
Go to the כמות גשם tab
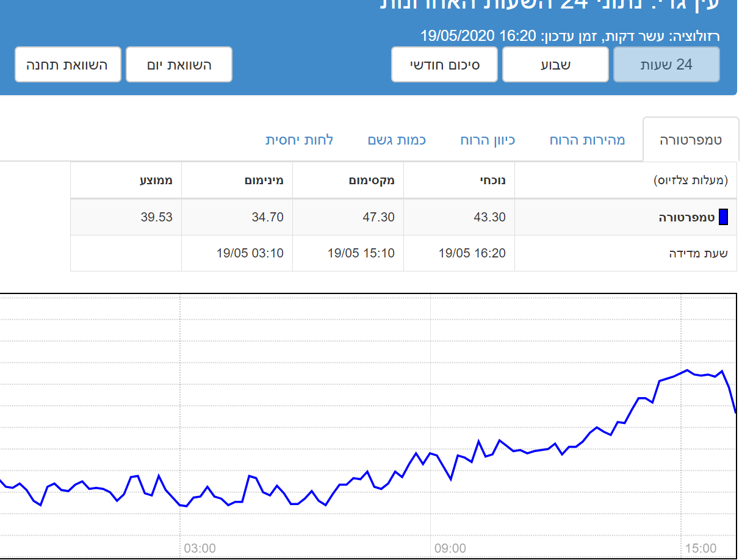397,140
